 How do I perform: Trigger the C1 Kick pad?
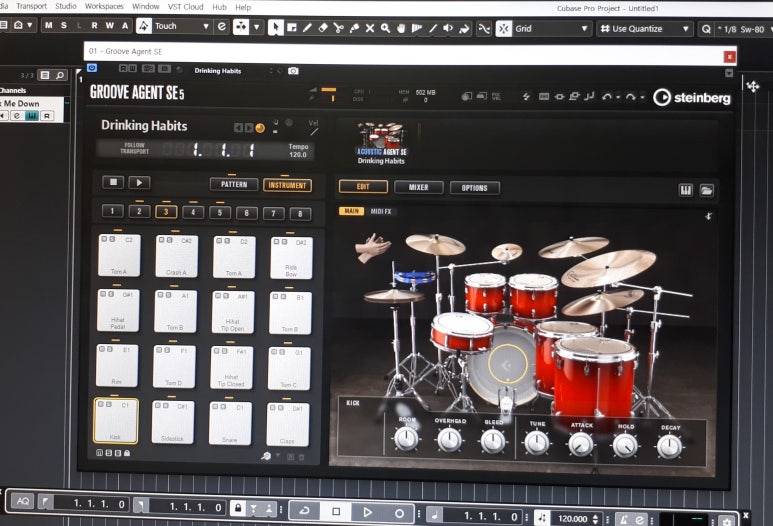tap(116, 421)
